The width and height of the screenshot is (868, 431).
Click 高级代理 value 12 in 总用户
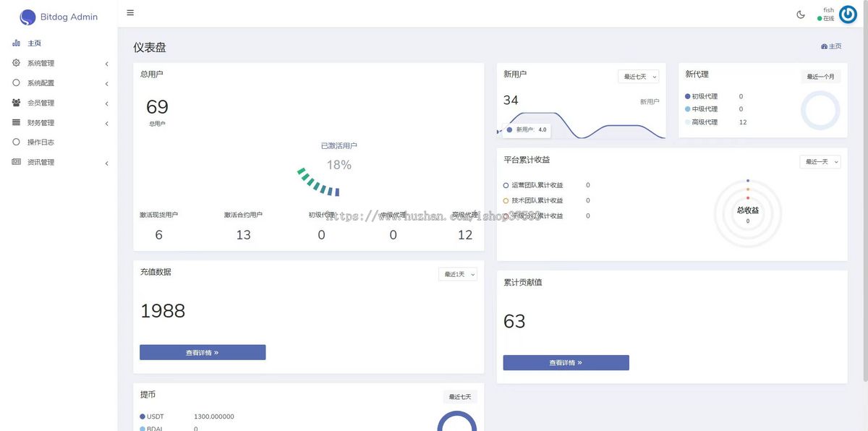[465, 235]
